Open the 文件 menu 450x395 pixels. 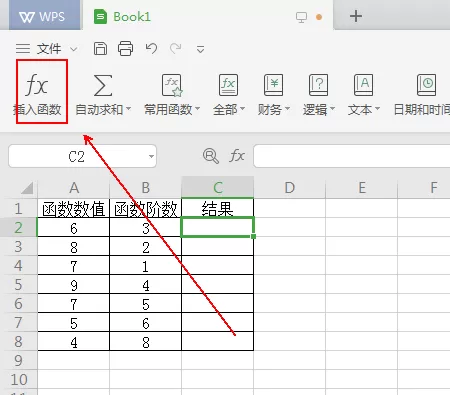[49, 49]
